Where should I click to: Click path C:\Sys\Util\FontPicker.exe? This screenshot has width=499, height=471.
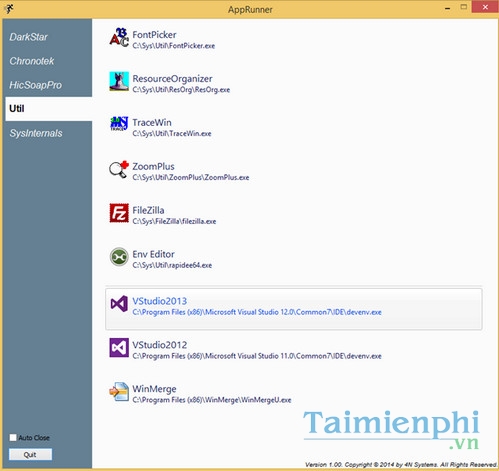pyautogui.click(x=174, y=46)
